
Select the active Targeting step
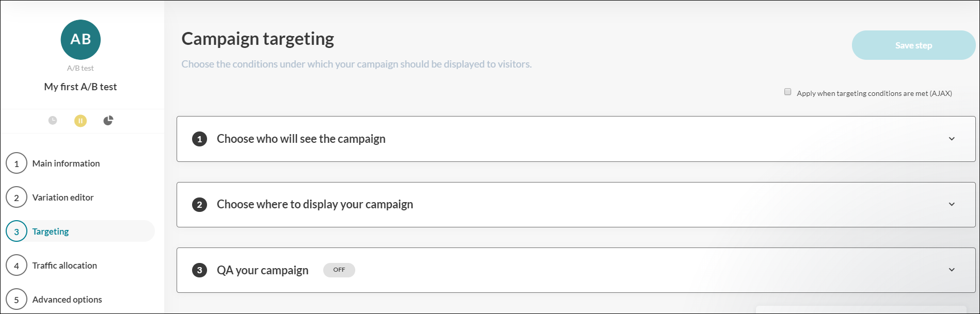click(x=51, y=232)
